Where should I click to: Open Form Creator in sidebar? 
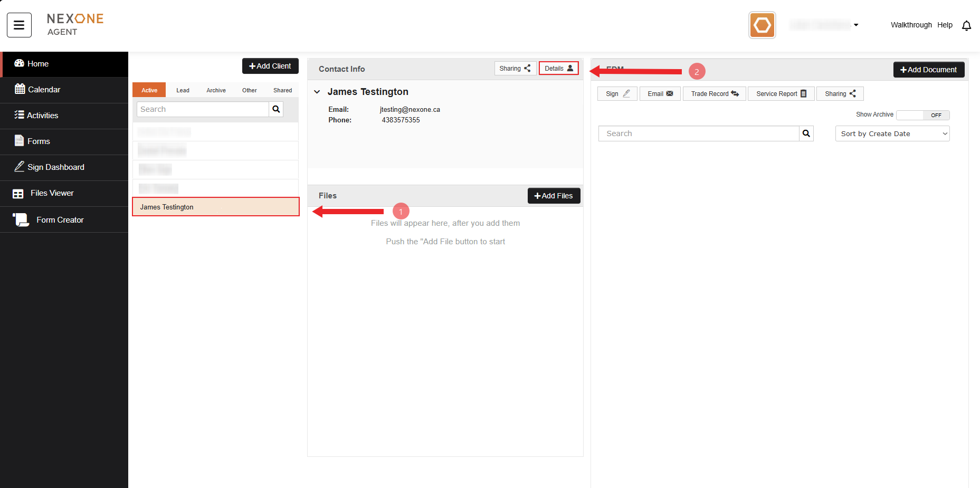pyautogui.click(x=60, y=220)
